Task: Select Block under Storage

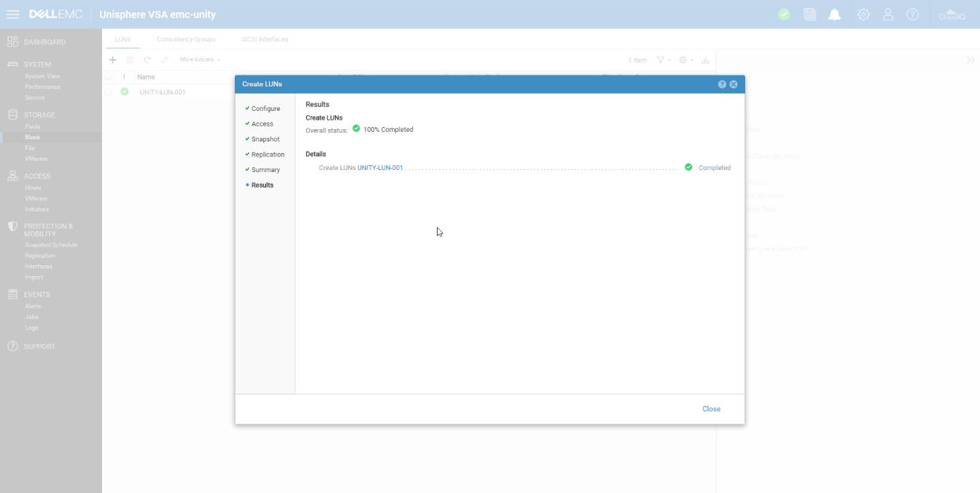Action: pyautogui.click(x=33, y=137)
